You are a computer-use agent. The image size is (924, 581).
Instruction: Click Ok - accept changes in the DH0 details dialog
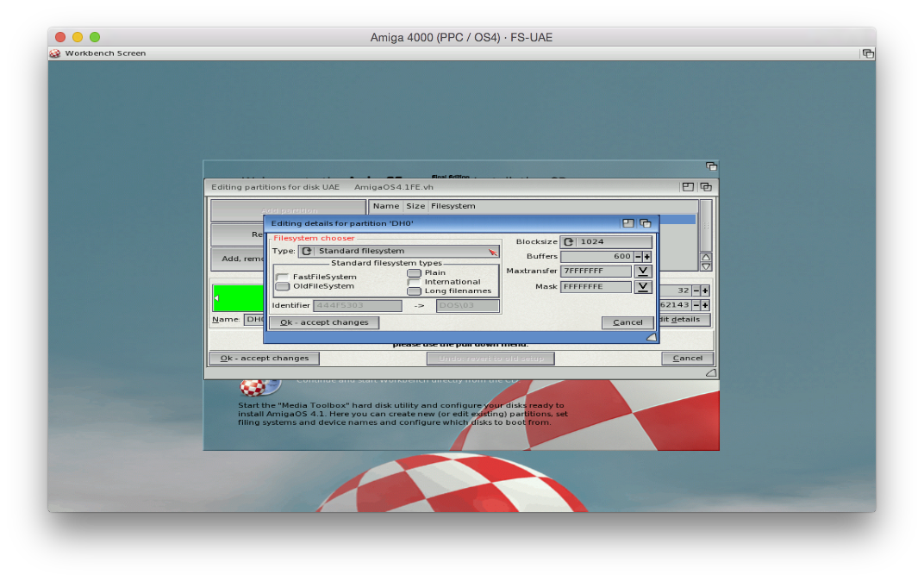(324, 322)
